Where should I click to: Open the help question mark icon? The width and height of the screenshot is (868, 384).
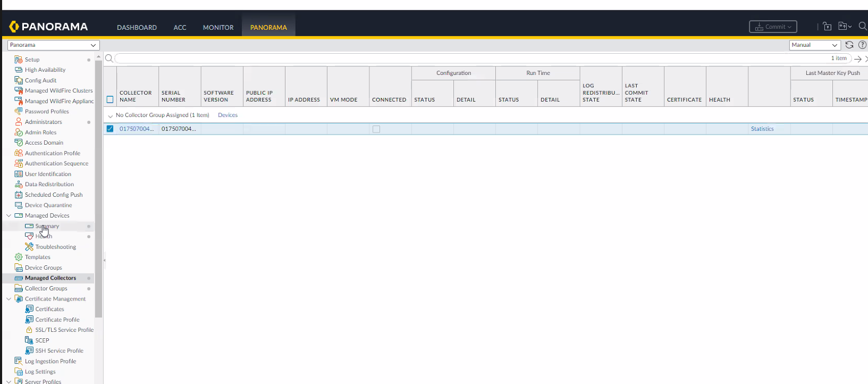862,45
